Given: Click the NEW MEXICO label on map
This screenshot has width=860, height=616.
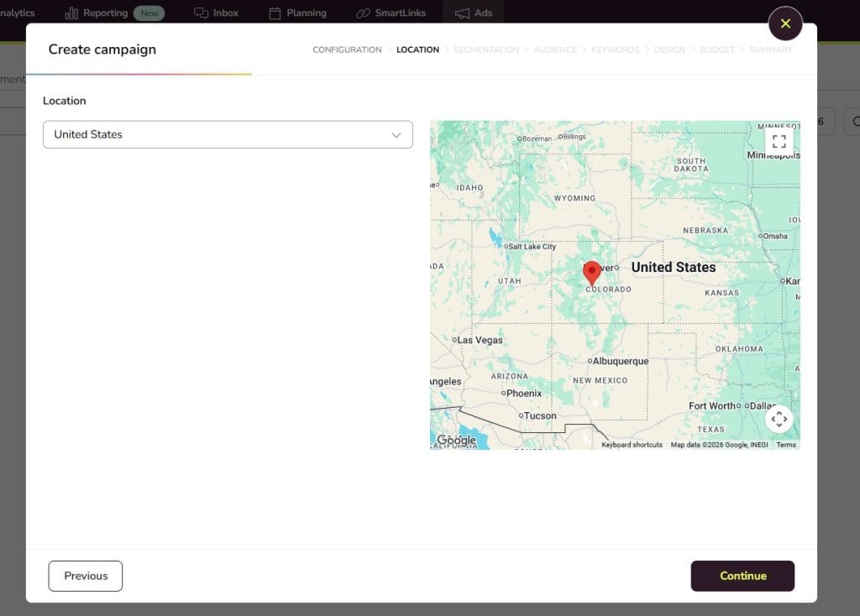Looking at the screenshot, I should click(x=600, y=380).
